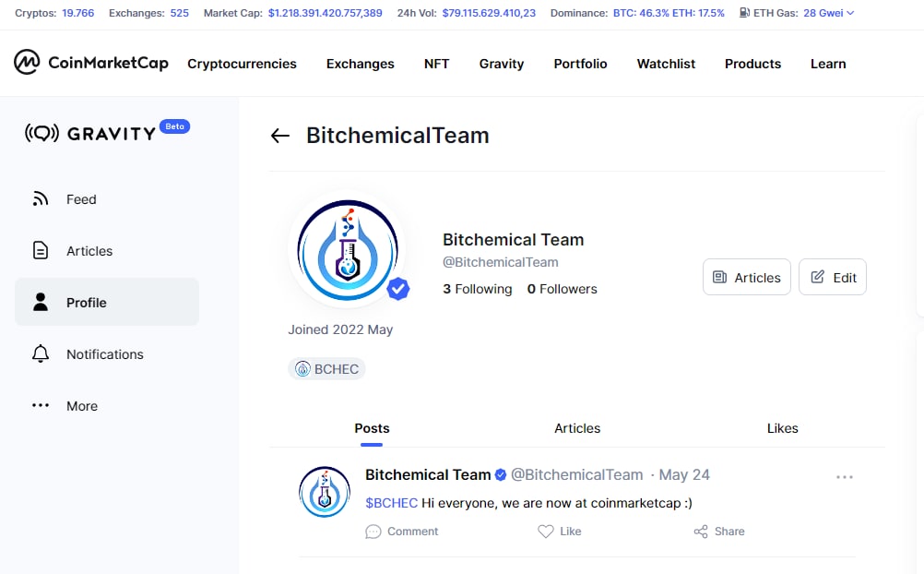Open the NFT menu
The width and height of the screenshot is (924, 574).
437,64
